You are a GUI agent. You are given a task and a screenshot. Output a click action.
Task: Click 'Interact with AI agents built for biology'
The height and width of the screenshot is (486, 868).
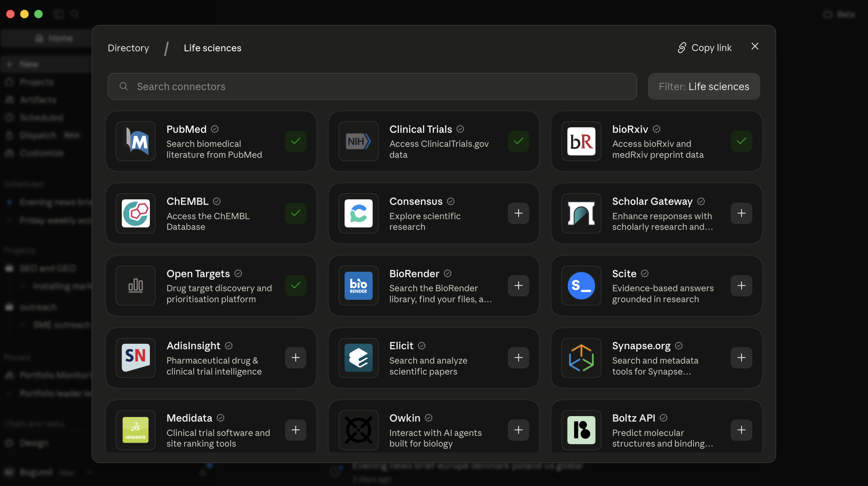click(436, 438)
